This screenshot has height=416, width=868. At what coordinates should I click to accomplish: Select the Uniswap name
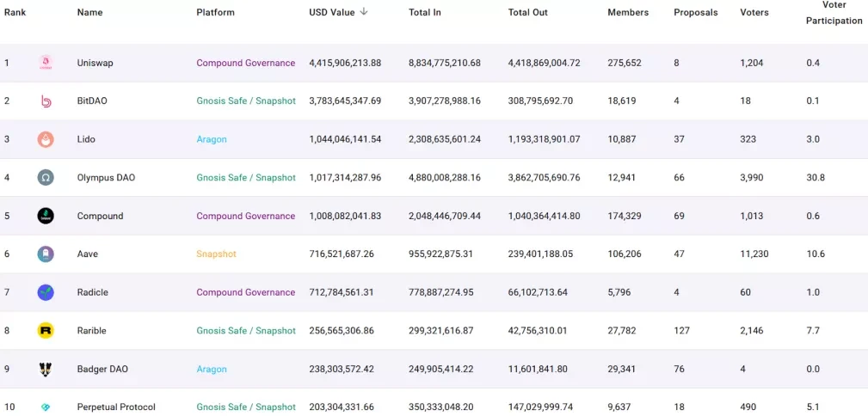[x=95, y=63]
